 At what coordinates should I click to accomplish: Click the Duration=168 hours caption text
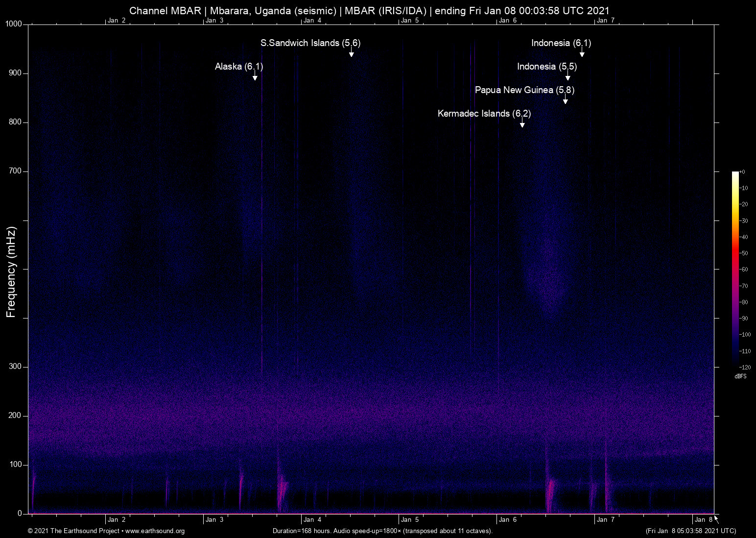pyautogui.click(x=382, y=531)
